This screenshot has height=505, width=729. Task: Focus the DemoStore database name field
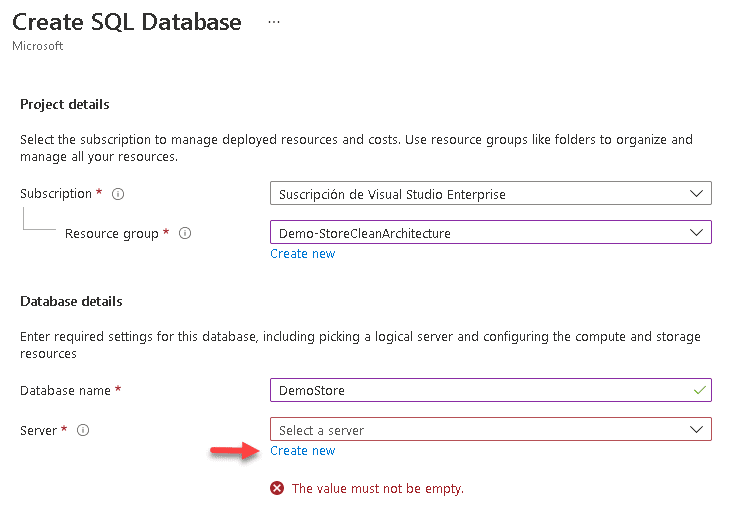click(480, 390)
